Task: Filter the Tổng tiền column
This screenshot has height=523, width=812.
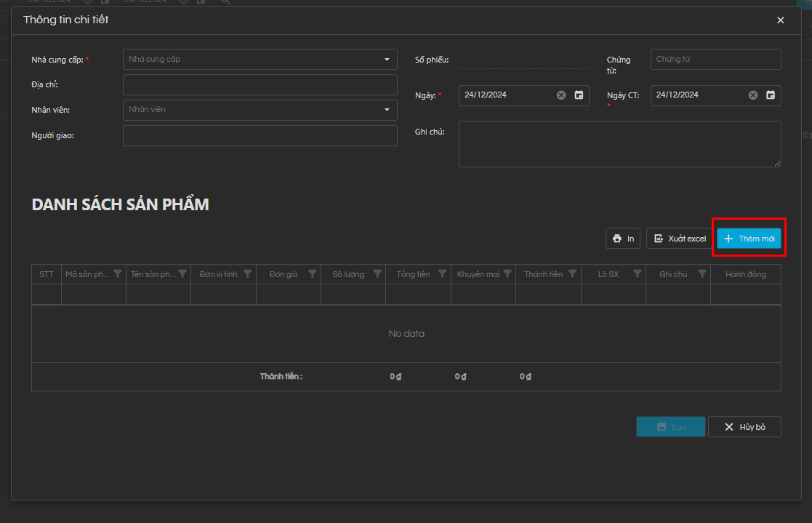Action: (x=443, y=274)
